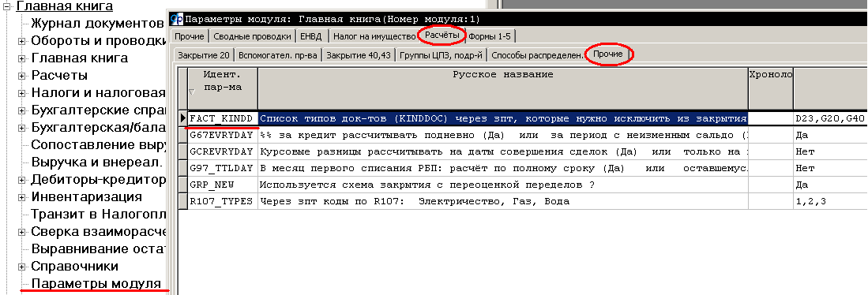Sort by Идент. пар-ма column header
Viewport: 868px width, 295px height.
[x=223, y=88]
